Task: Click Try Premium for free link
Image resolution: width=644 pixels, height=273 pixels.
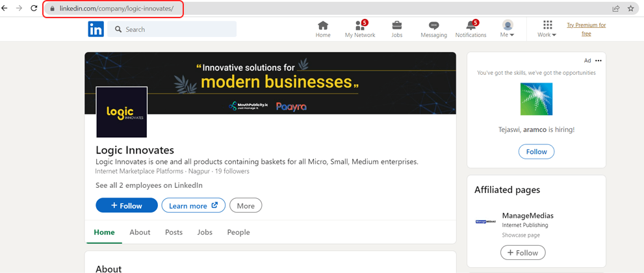Action: pos(586,29)
